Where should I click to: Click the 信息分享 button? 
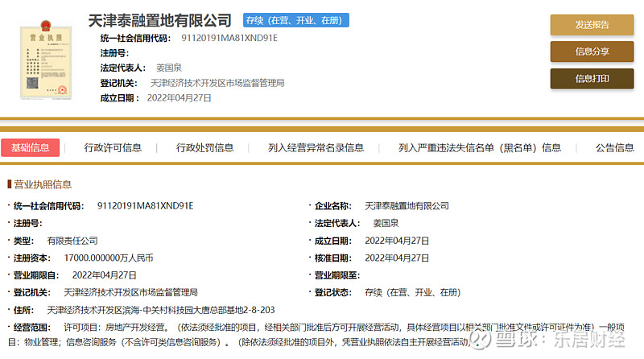click(x=592, y=52)
